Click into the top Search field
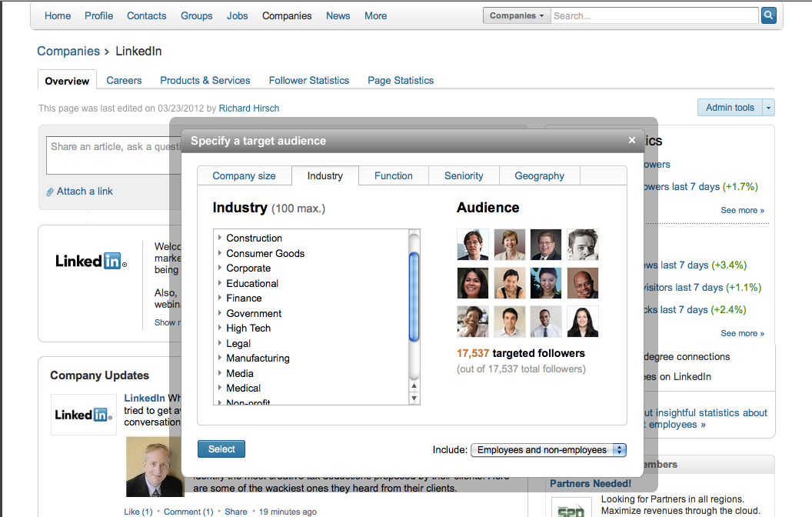Image resolution: width=812 pixels, height=517 pixels. coord(654,15)
